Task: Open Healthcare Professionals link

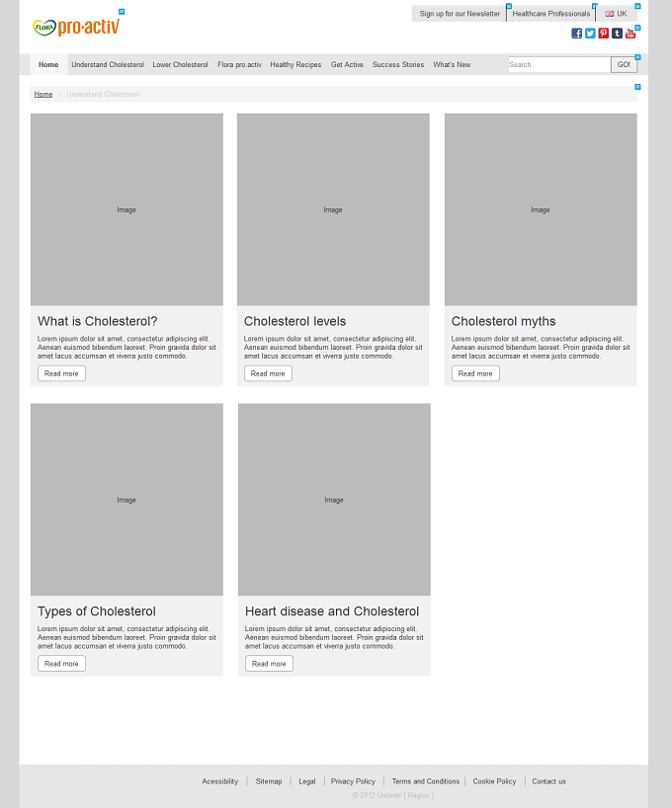Action: pyautogui.click(x=550, y=14)
